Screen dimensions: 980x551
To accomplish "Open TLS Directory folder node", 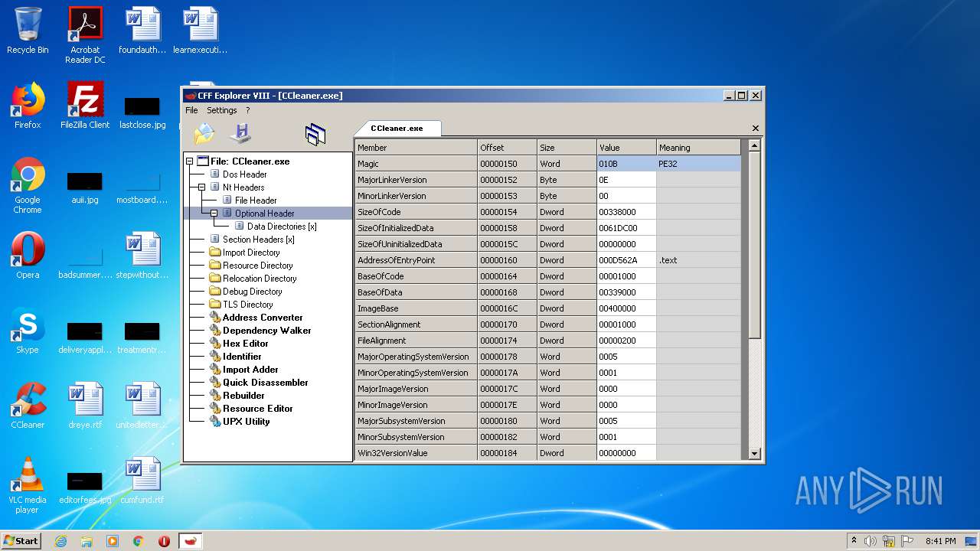I will click(x=247, y=305).
